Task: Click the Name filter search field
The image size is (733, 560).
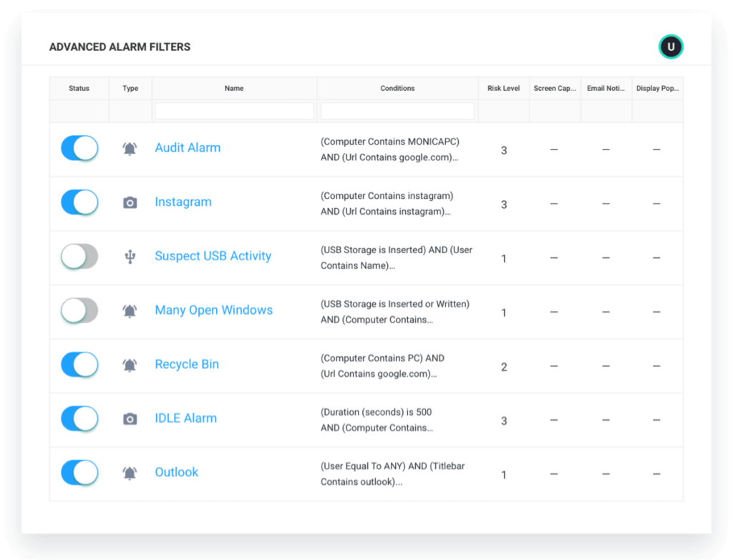Action: (x=234, y=111)
